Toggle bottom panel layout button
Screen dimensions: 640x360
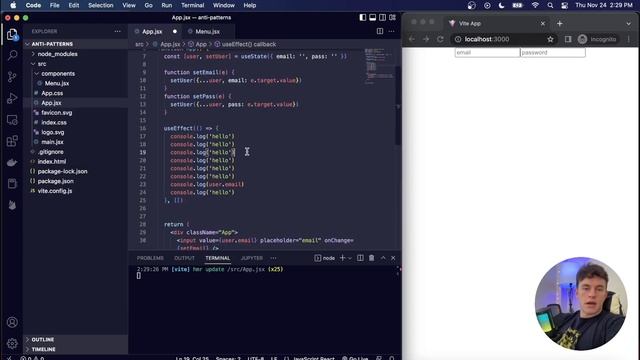(x=373, y=18)
